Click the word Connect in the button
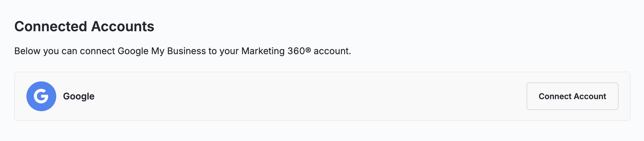This screenshot has height=141, width=644. coord(555,96)
